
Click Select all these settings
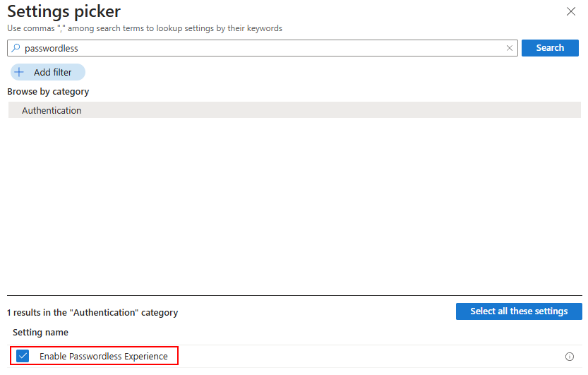click(x=519, y=311)
